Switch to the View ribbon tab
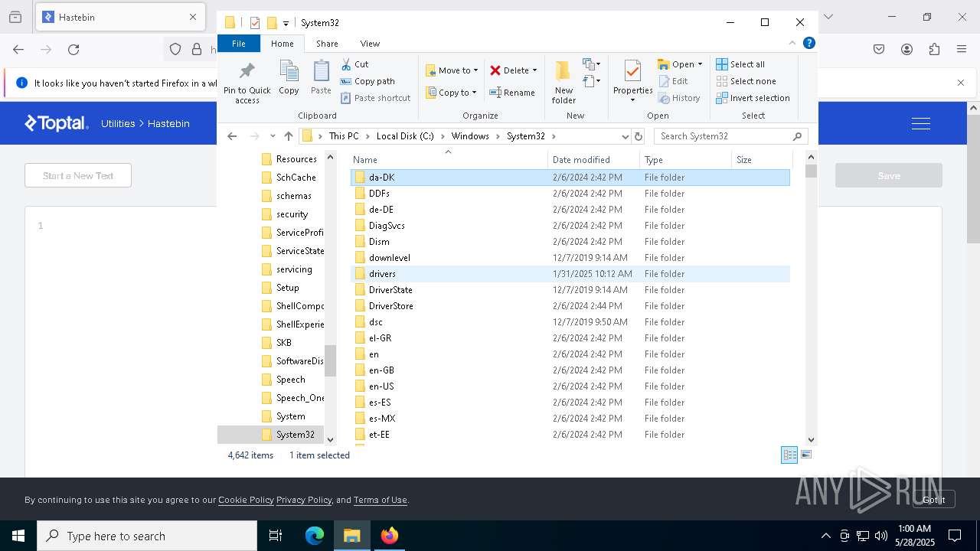This screenshot has width=980, height=551. (x=370, y=44)
